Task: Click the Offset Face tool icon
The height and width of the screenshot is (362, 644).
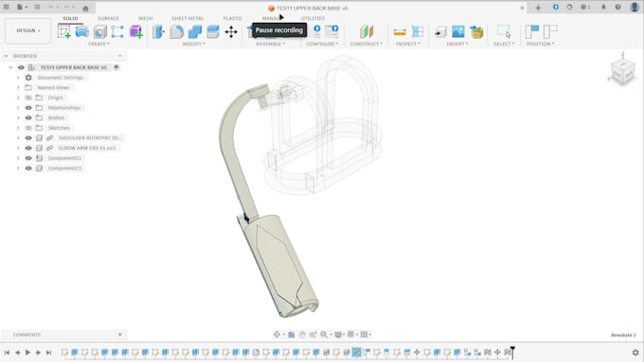Action: 213,31
